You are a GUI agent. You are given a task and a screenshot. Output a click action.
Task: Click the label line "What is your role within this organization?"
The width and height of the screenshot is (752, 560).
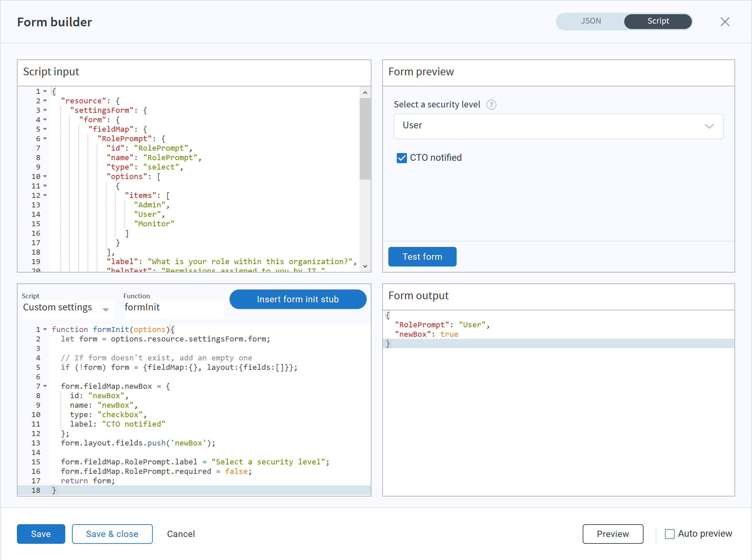tap(232, 261)
